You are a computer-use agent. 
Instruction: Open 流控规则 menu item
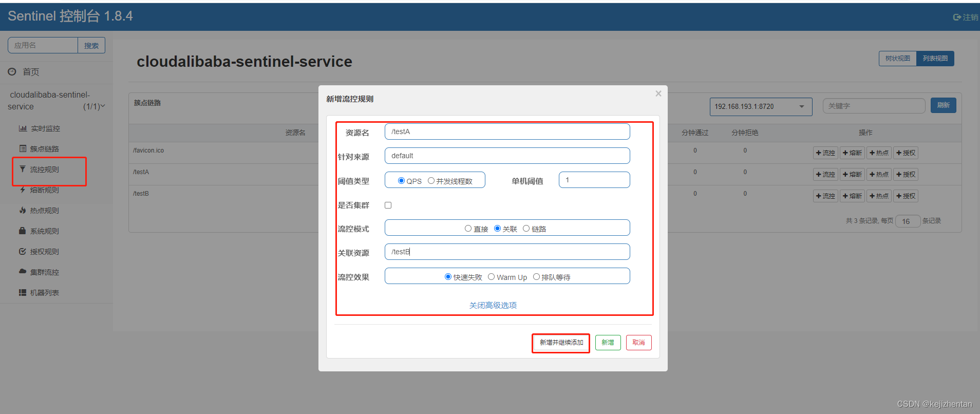coord(45,170)
